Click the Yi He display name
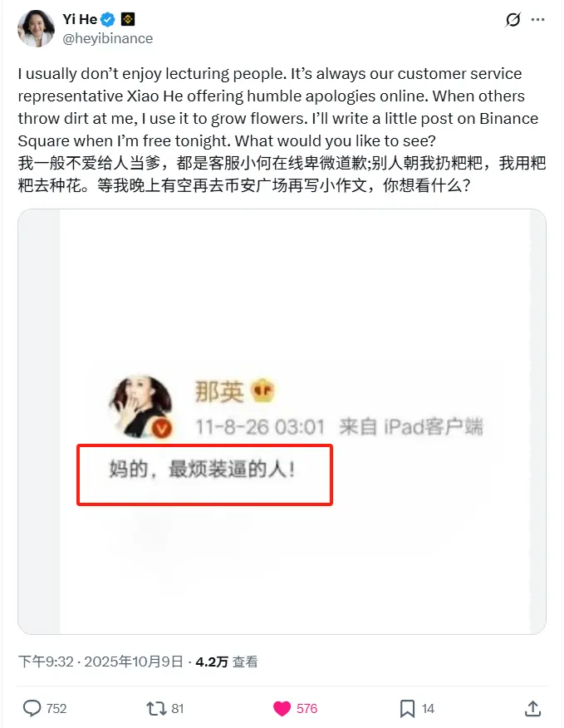564x728 pixels. pos(80,19)
